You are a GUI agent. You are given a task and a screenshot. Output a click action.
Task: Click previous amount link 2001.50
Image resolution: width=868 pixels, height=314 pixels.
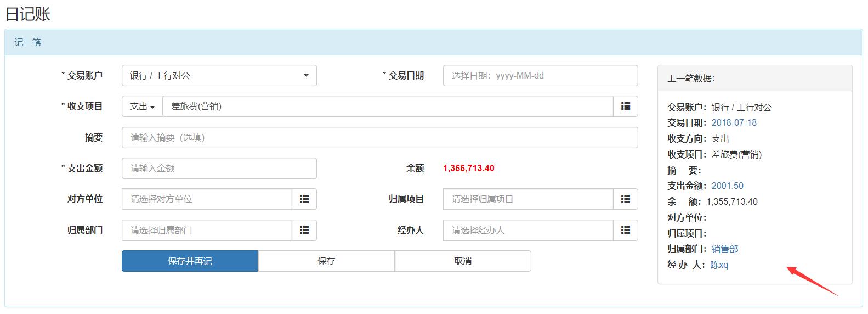(727, 186)
